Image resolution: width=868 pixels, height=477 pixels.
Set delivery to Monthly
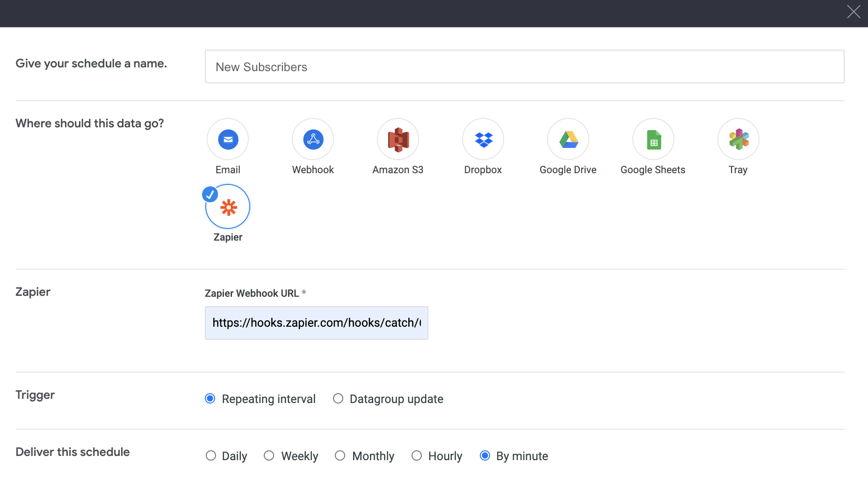(x=340, y=455)
